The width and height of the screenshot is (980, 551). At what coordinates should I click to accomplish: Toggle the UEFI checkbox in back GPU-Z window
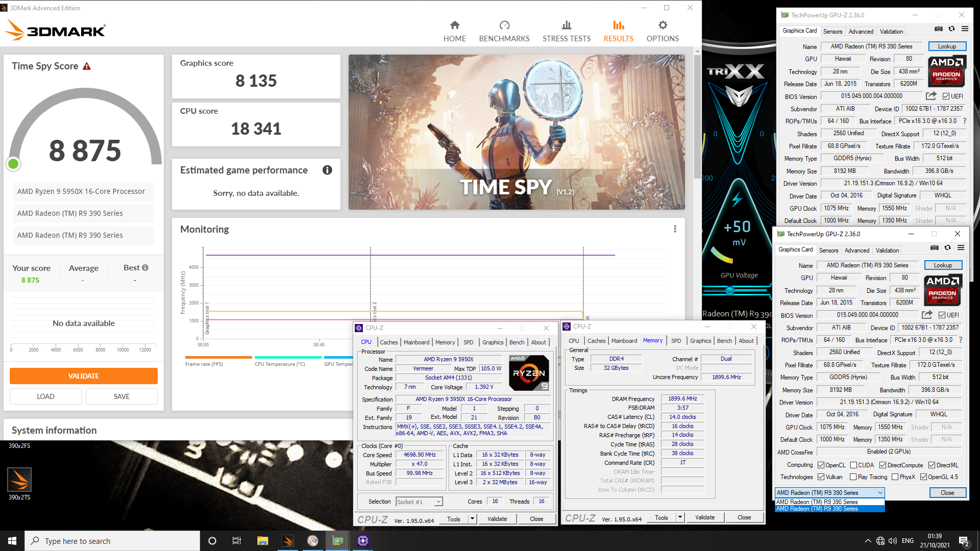[x=946, y=96]
